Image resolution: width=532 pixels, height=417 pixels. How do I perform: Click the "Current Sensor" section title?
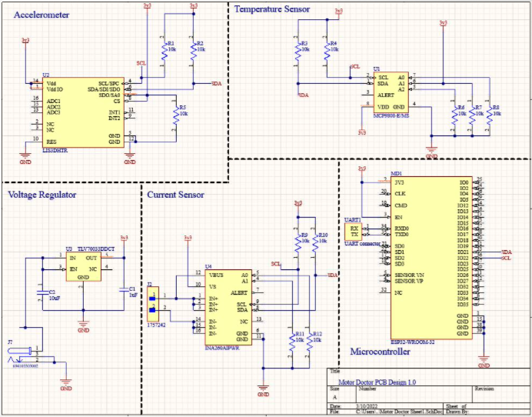(175, 195)
